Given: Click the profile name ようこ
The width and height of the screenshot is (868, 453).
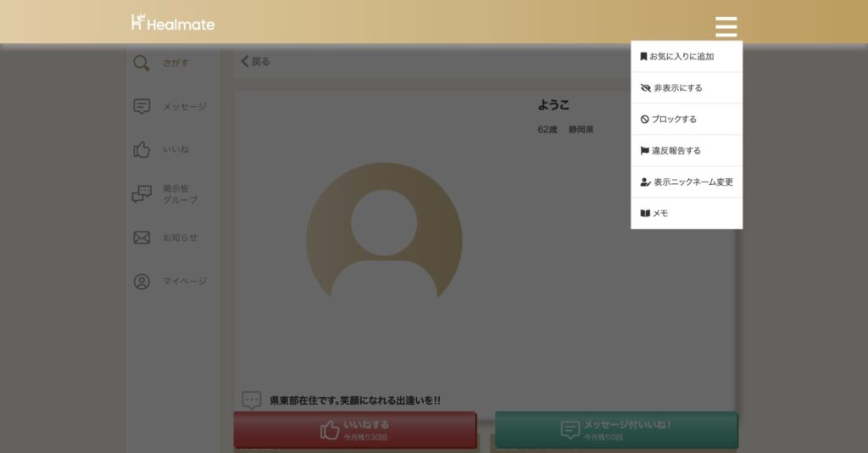Looking at the screenshot, I should 553,104.
